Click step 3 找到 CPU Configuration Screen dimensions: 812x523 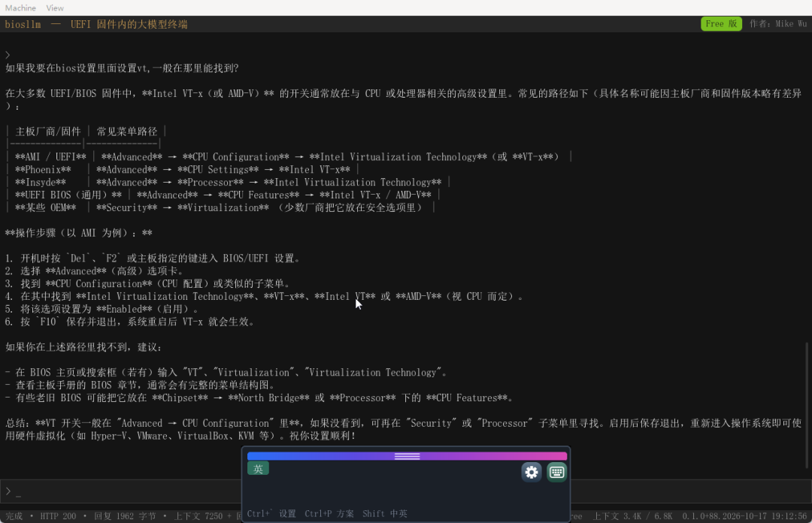coord(147,284)
